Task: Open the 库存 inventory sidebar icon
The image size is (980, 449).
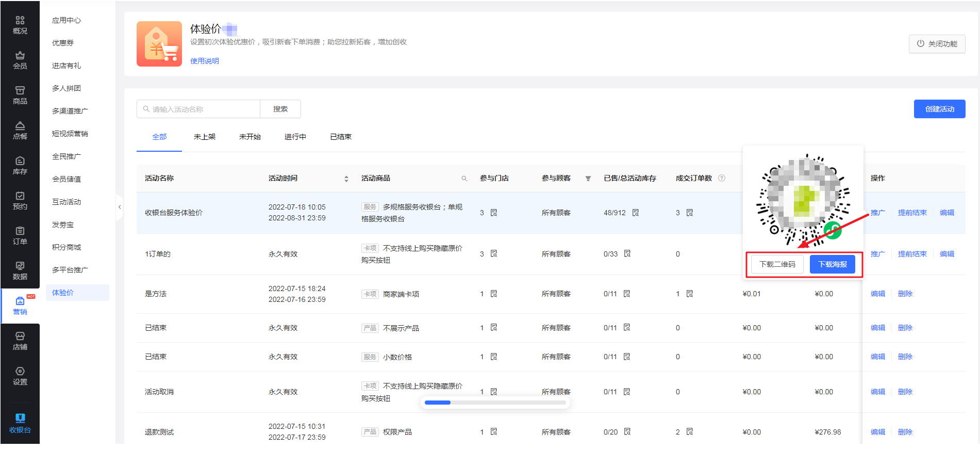Action: [20, 165]
